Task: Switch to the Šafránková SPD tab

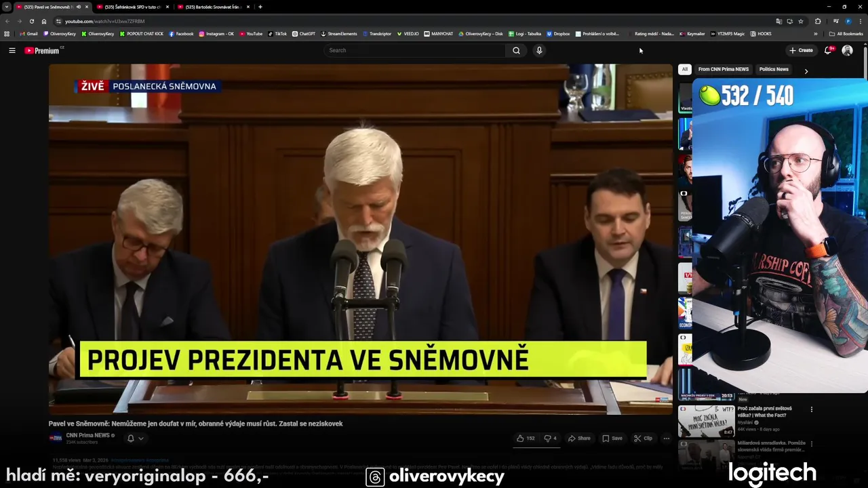Action: pos(132,7)
